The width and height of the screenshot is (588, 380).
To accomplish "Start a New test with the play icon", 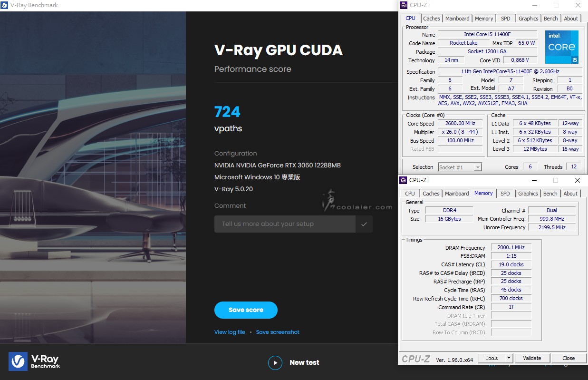I will click(x=275, y=363).
